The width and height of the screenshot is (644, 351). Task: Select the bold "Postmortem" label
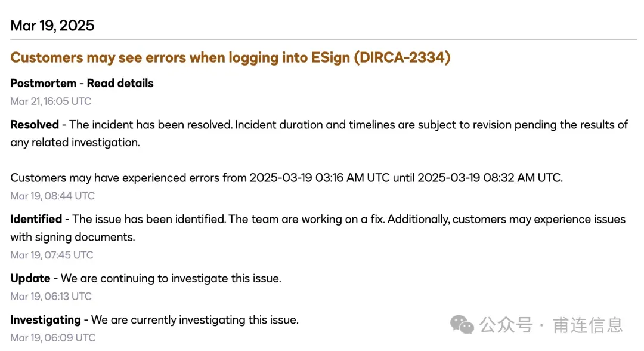coord(43,84)
